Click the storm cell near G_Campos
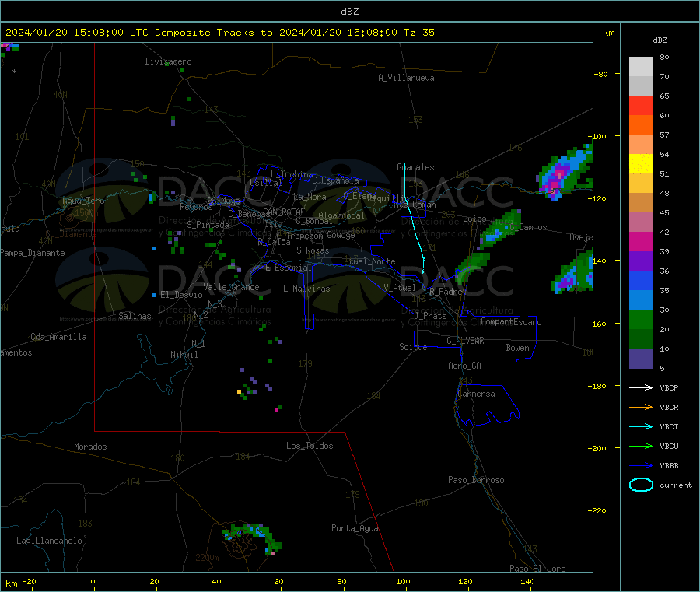 [499, 230]
